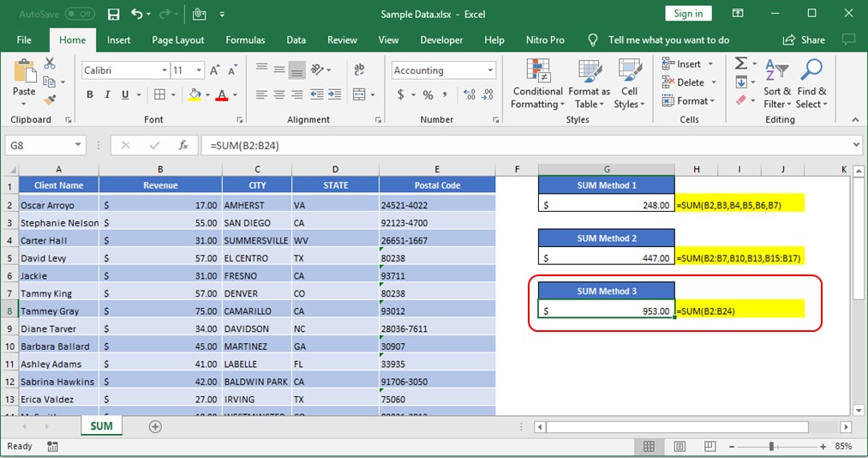The image size is (868, 458).
Task: Select the SUM sheet tab
Action: (101, 426)
